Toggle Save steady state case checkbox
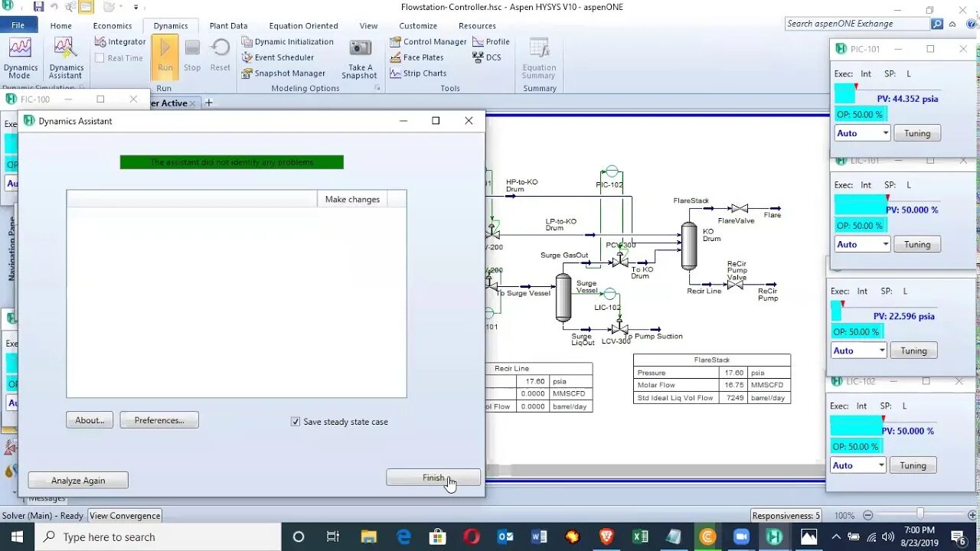 coord(296,422)
